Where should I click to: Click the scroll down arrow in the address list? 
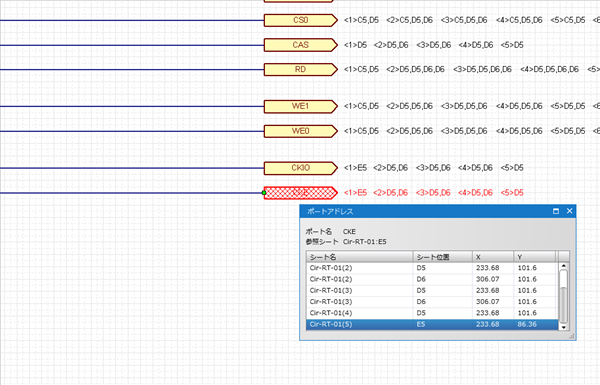click(x=563, y=327)
